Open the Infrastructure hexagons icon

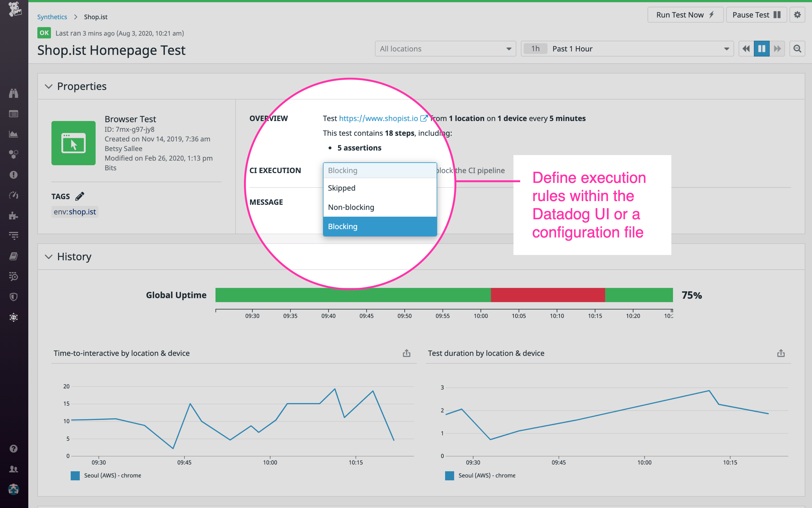point(13,154)
